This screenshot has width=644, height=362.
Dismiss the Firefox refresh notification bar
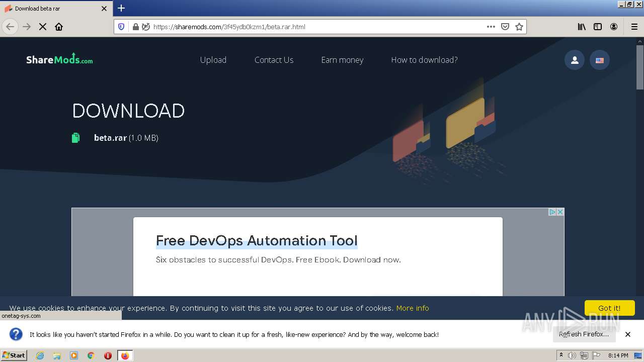point(628,334)
